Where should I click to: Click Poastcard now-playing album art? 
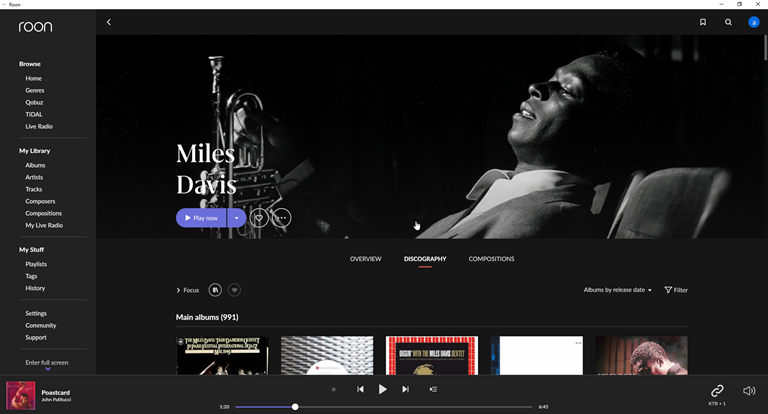coord(21,395)
